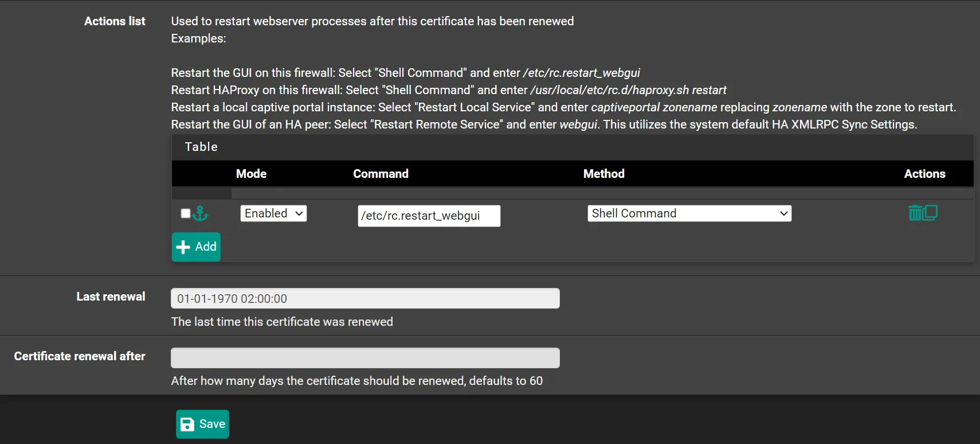Click the Actions list label
Image resolution: width=980 pixels, height=444 pixels.
[115, 21]
